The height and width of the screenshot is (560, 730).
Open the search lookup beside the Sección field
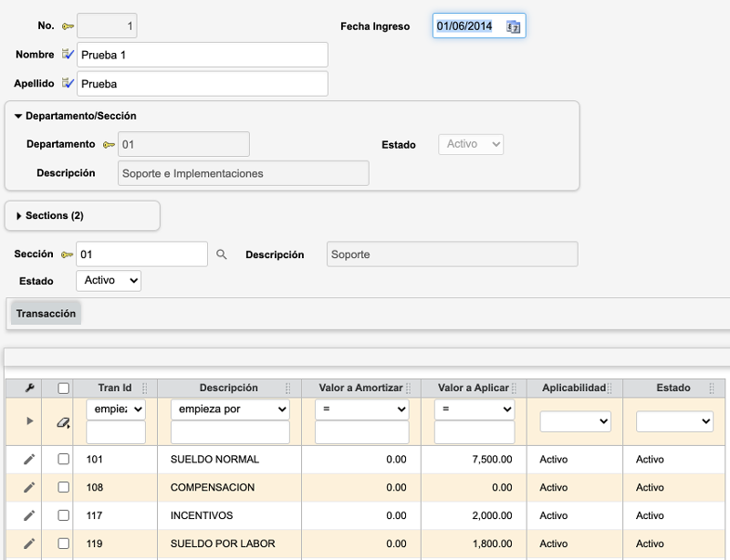(222, 254)
